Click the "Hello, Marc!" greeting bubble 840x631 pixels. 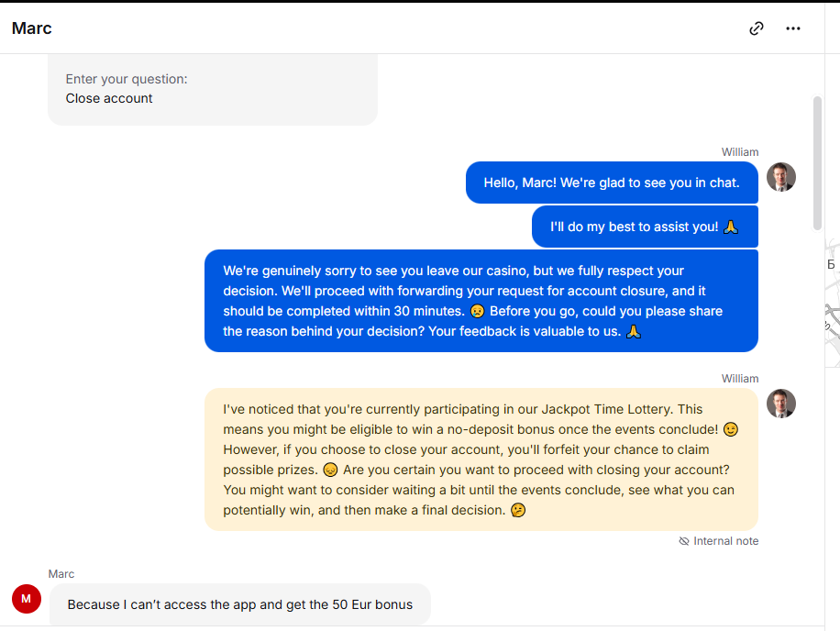click(x=612, y=183)
